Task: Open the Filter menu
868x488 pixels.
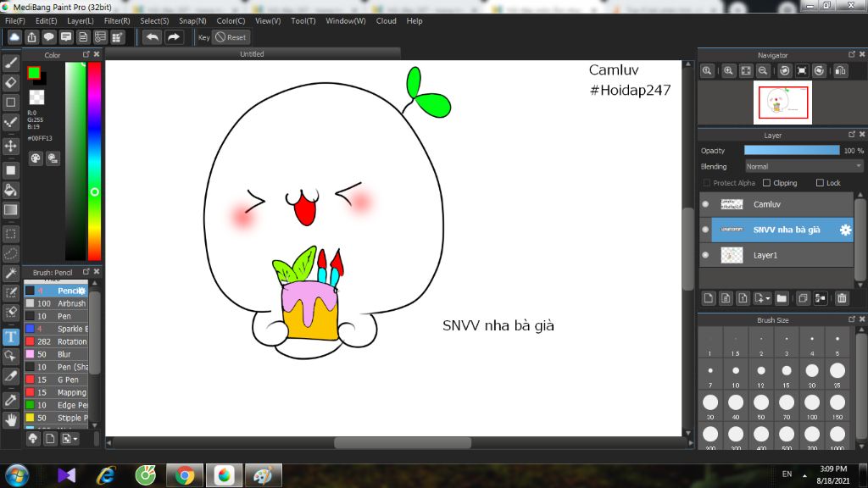Action: tap(117, 21)
